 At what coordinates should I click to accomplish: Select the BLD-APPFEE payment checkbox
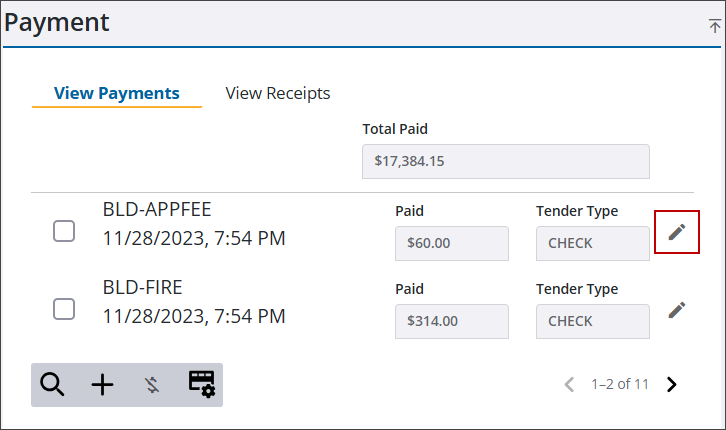[x=64, y=231]
